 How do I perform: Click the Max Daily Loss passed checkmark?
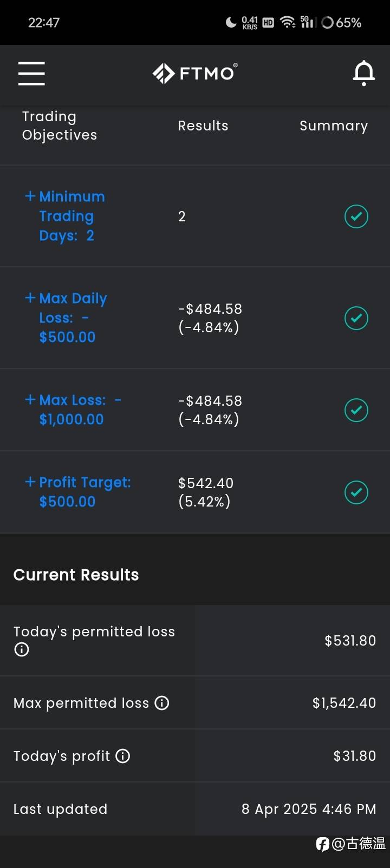[356, 318]
